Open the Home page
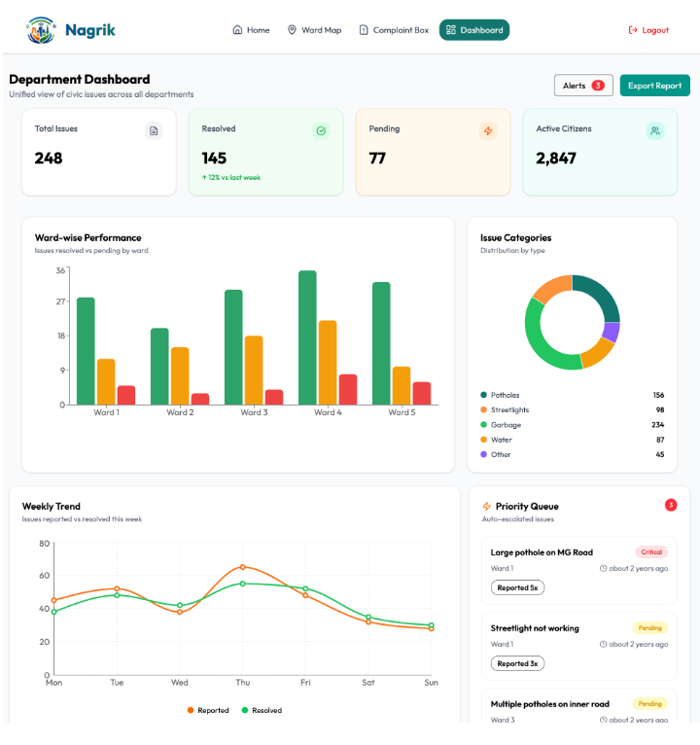 (x=251, y=30)
